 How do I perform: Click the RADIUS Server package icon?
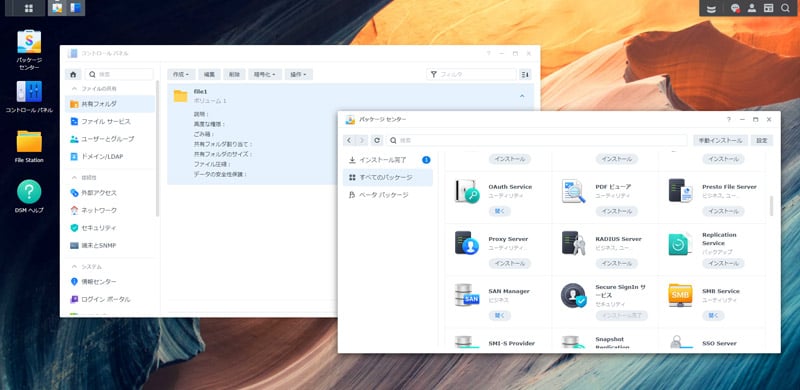pos(573,243)
